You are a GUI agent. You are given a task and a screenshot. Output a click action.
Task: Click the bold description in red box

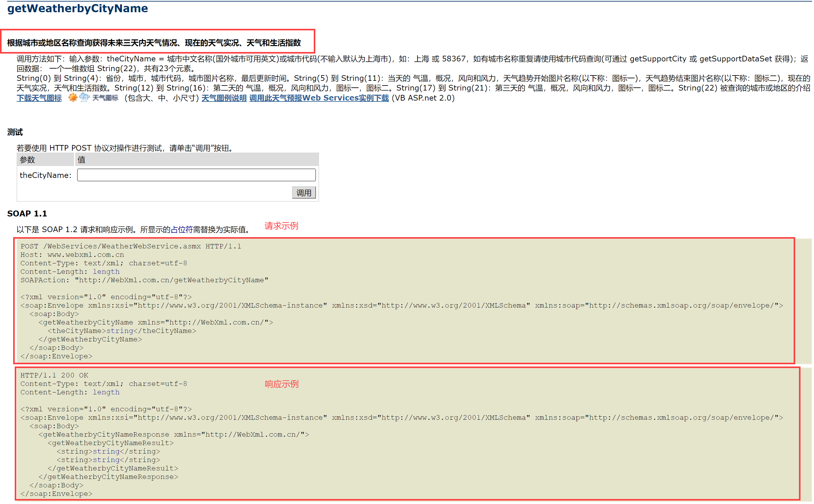[x=154, y=43]
